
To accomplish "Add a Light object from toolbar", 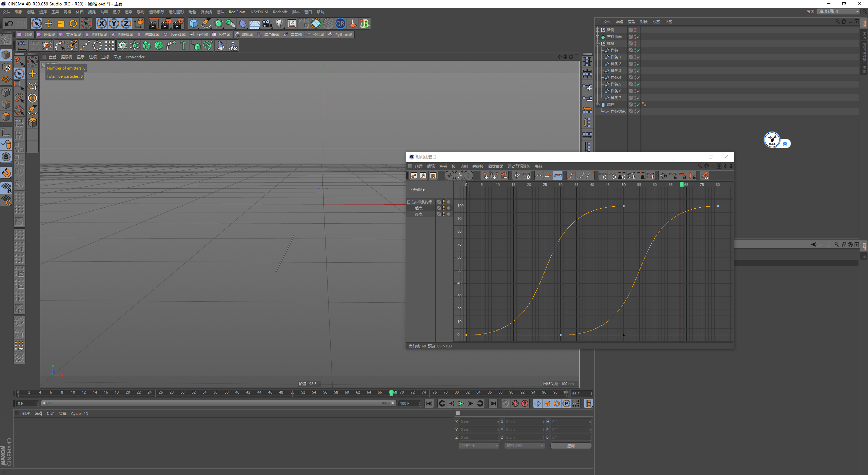I will [279, 23].
